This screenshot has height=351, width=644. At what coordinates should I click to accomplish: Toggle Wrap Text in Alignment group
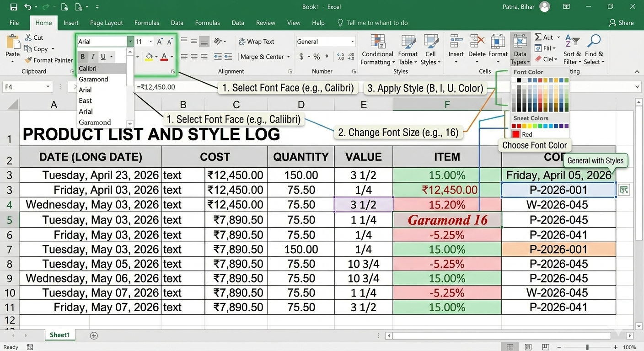(256, 42)
